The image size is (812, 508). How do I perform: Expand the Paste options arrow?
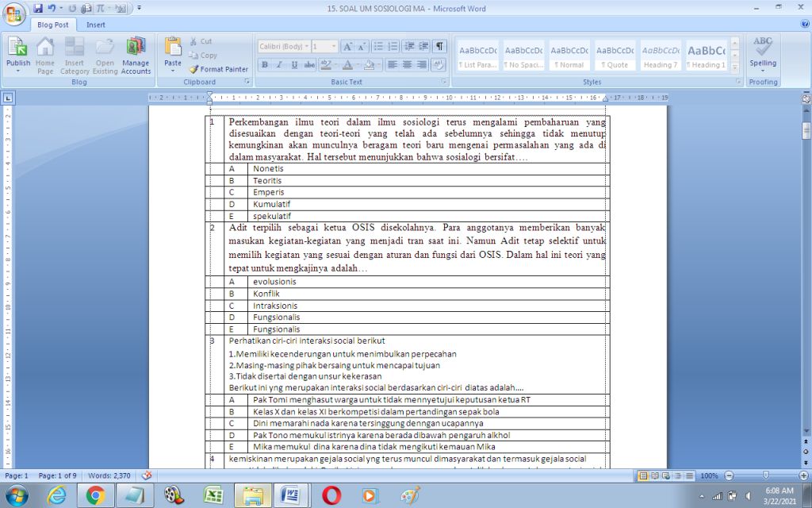(x=173, y=71)
